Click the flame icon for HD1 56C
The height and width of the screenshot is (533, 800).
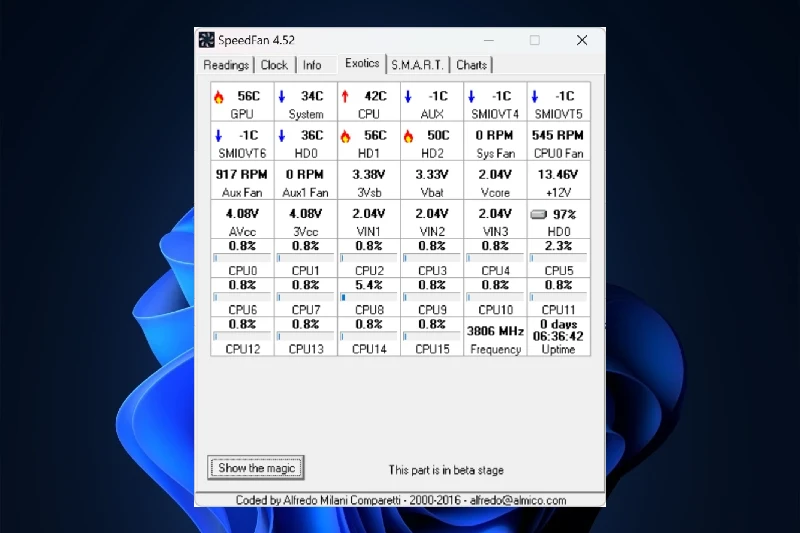coord(345,136)
